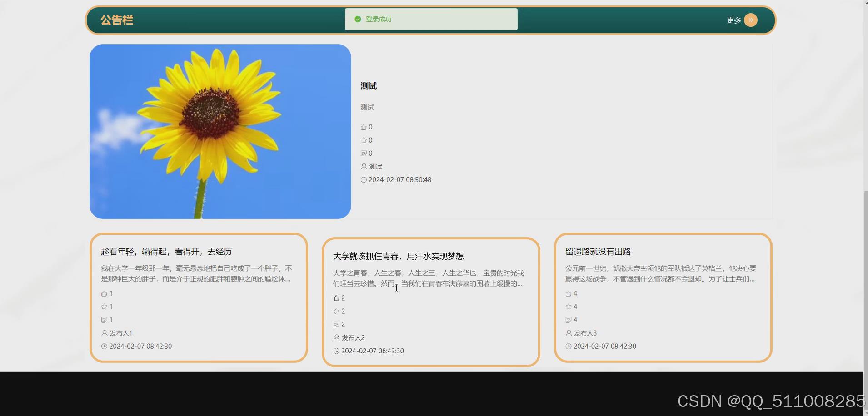The image size is (868, 416).
Task: Click the green checkmark success icon
Action: point(358,19)
